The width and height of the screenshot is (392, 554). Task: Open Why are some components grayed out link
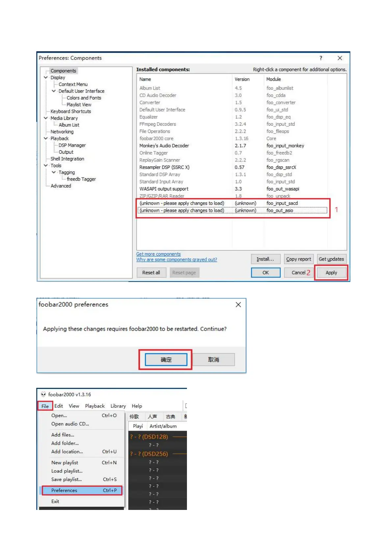point(177,260)
